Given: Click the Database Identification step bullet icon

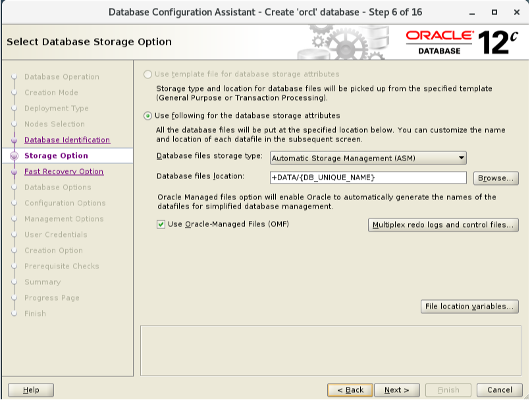Looking at the screenshot, I should coord(14,140).
